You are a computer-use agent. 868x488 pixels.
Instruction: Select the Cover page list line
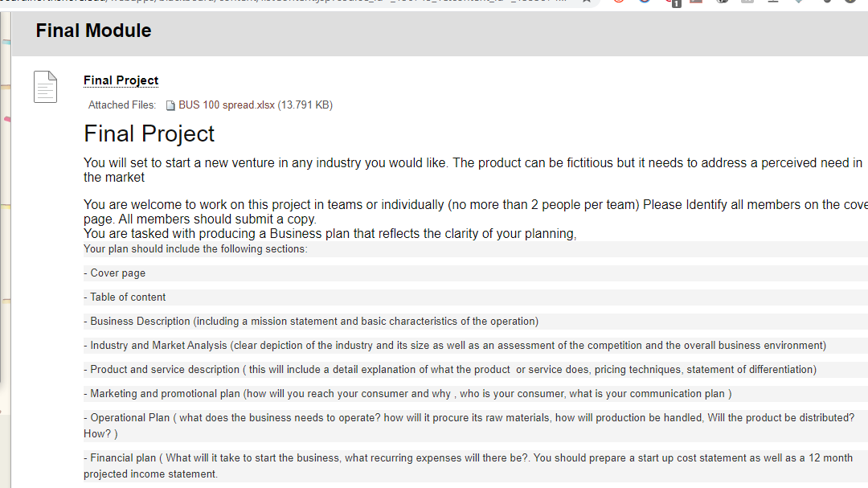(117, 273)
